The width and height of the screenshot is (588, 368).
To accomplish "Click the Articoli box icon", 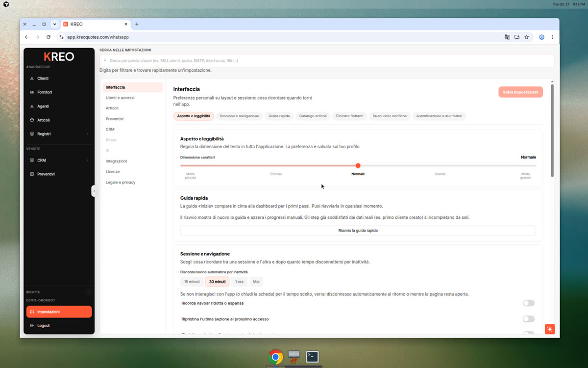I will click(x=32, y=120).
